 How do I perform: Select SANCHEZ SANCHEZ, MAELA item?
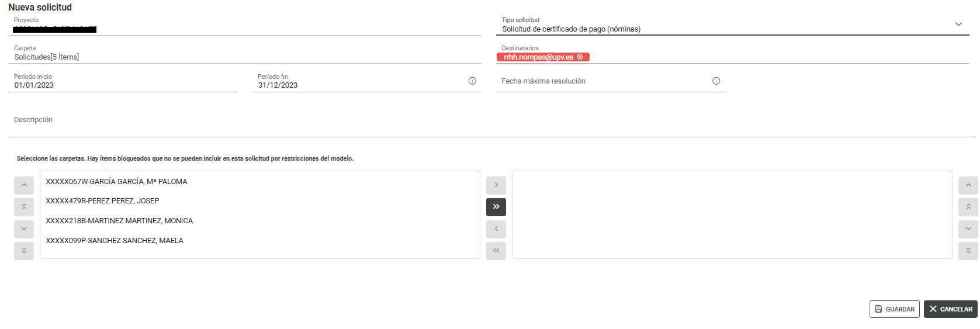pyautogui.click(x=260, y=241)
